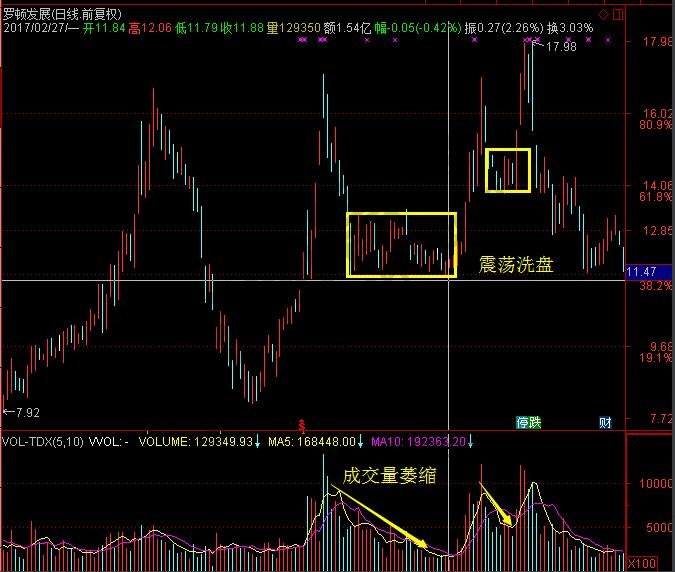675x572 pixels.
Task: Click the X100 volume scale label
Action: coord(642,563)
